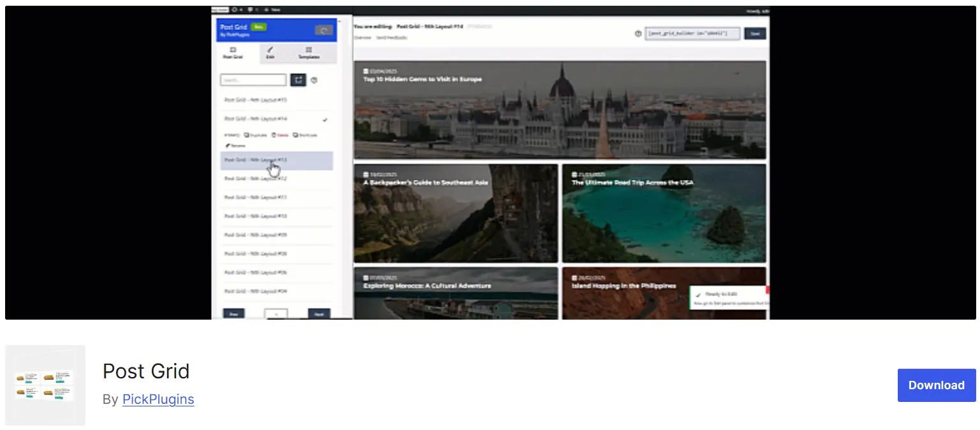This screenshot has height=430, width=980.
Task: Click the post_grid_builder shortcode field
Action: [x=693, y=33]
